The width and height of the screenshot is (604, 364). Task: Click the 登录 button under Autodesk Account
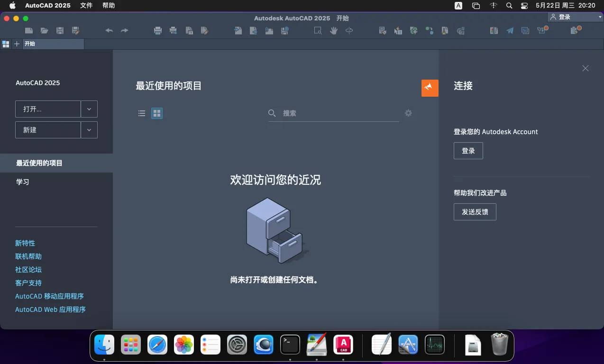pos(468,151)
